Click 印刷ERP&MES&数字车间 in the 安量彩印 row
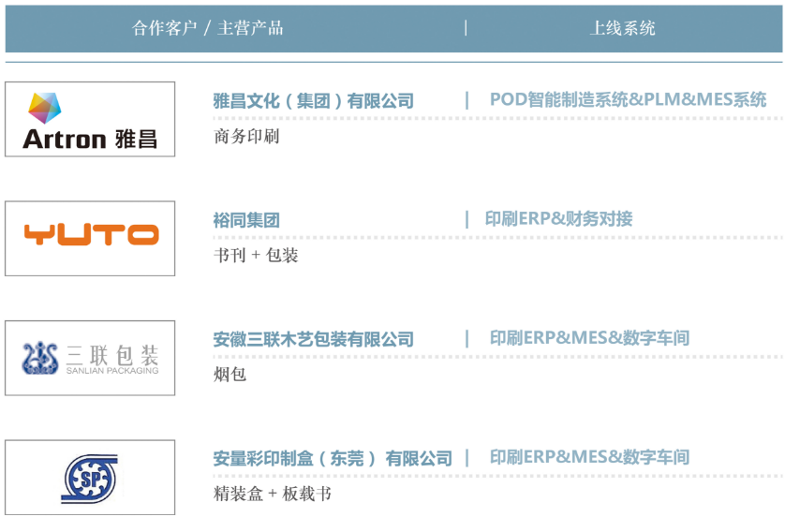The image size is (785, 532). (x=589, y=457)
